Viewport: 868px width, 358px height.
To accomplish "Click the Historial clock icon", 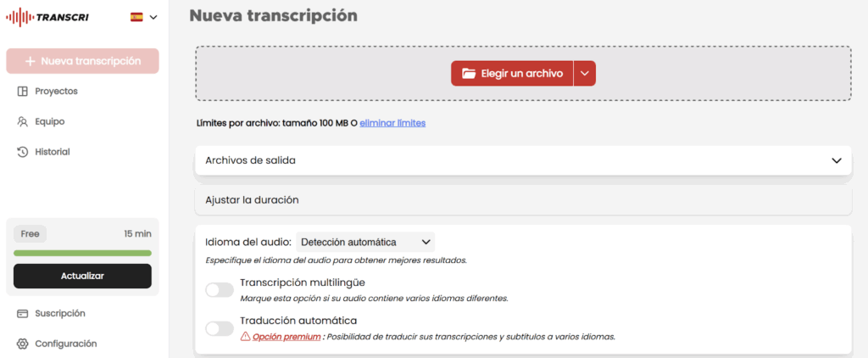I will (x=23, y=152).
